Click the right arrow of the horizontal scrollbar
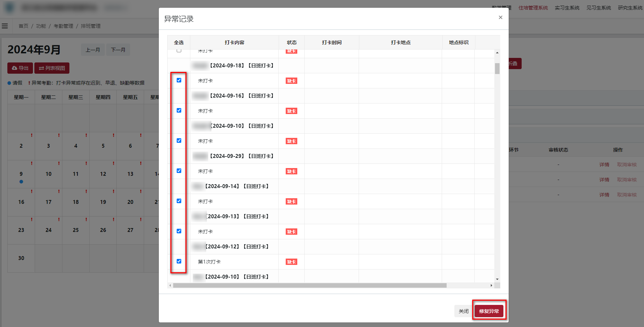Viewport: 644px width, 327px height. 491,286
